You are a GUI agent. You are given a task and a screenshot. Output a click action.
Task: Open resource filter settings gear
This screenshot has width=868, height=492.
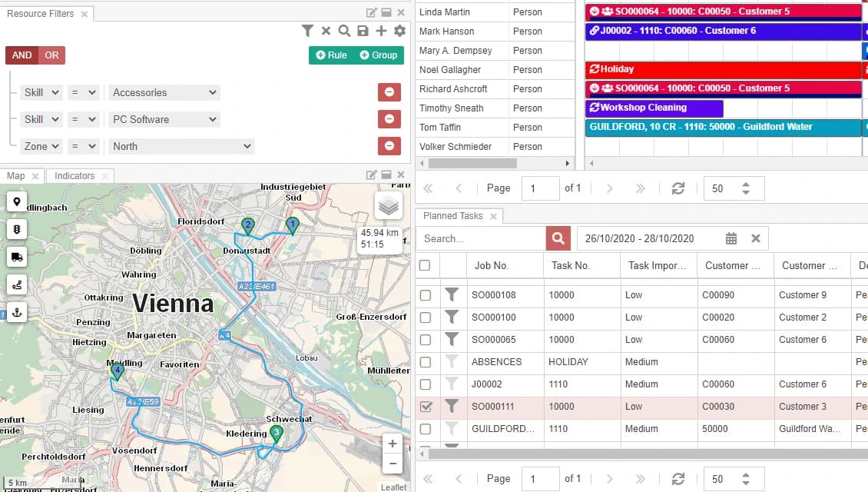[x=399, y=31]
